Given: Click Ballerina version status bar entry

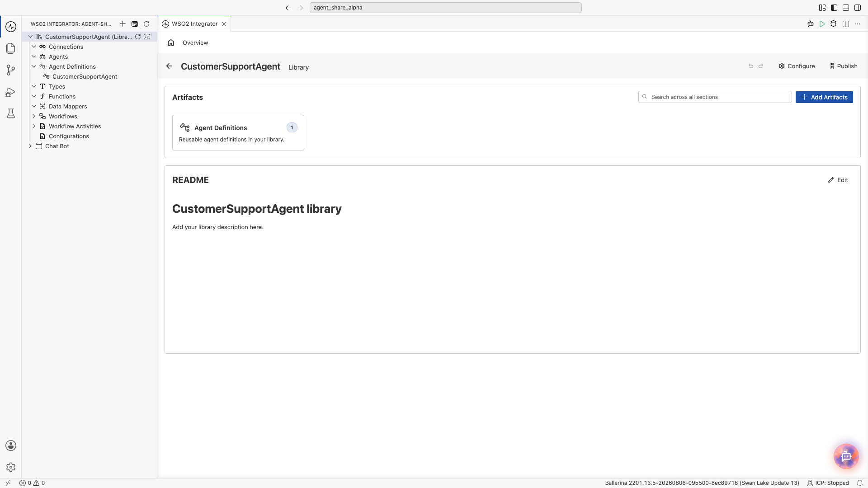Looking at the screenshot, I should 702,483.
